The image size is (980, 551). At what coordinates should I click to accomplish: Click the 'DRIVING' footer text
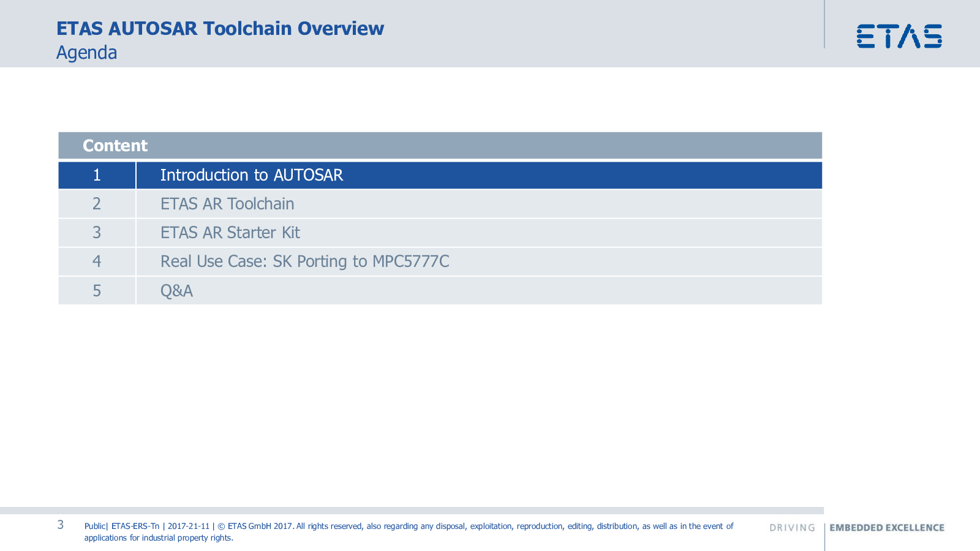tap(792, 528)
